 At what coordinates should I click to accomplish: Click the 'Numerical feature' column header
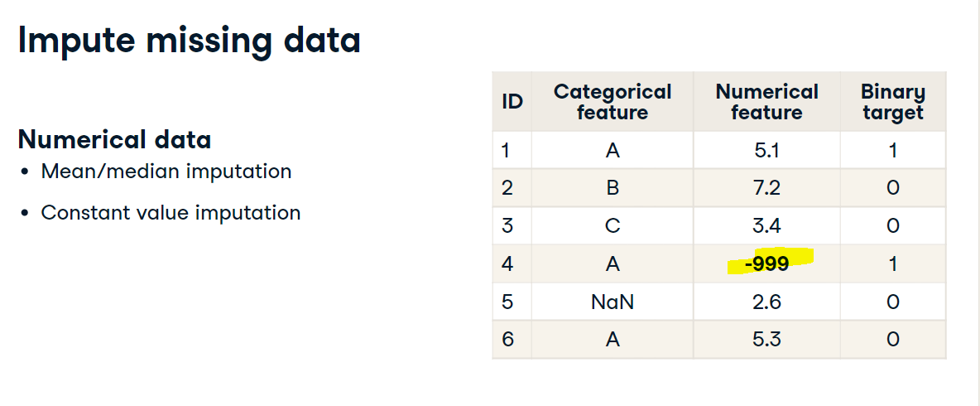(x=767, y=101)
